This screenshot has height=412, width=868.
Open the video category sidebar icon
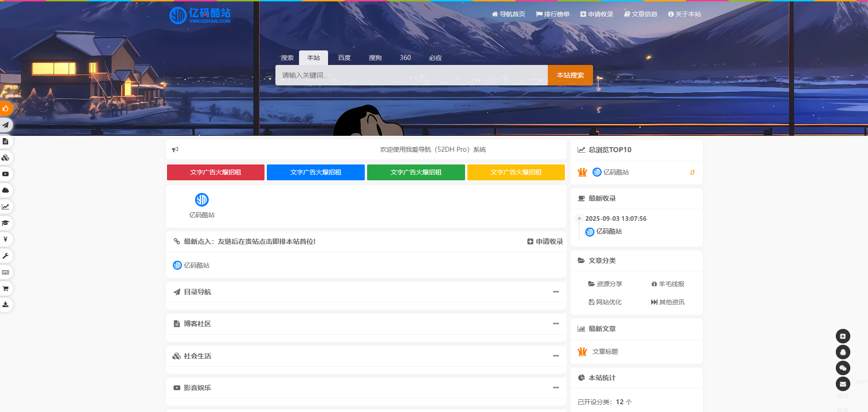pyautogui.click(x=6, y=174)
